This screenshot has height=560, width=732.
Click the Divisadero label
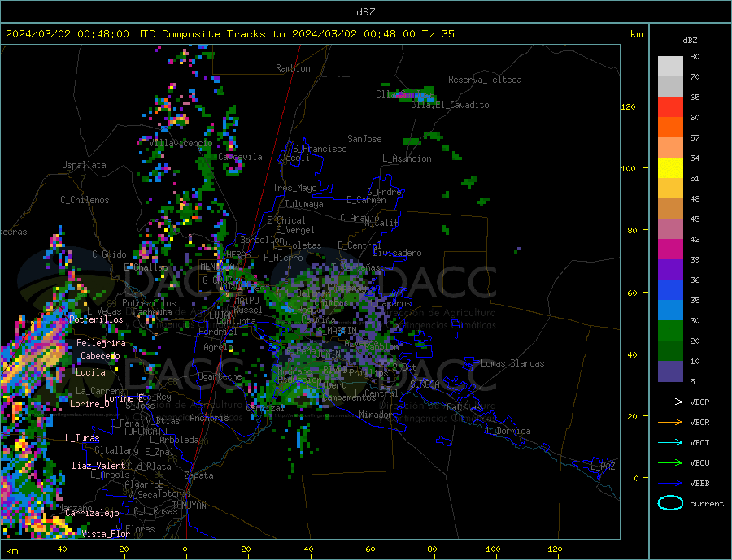(x=397, y=253)
